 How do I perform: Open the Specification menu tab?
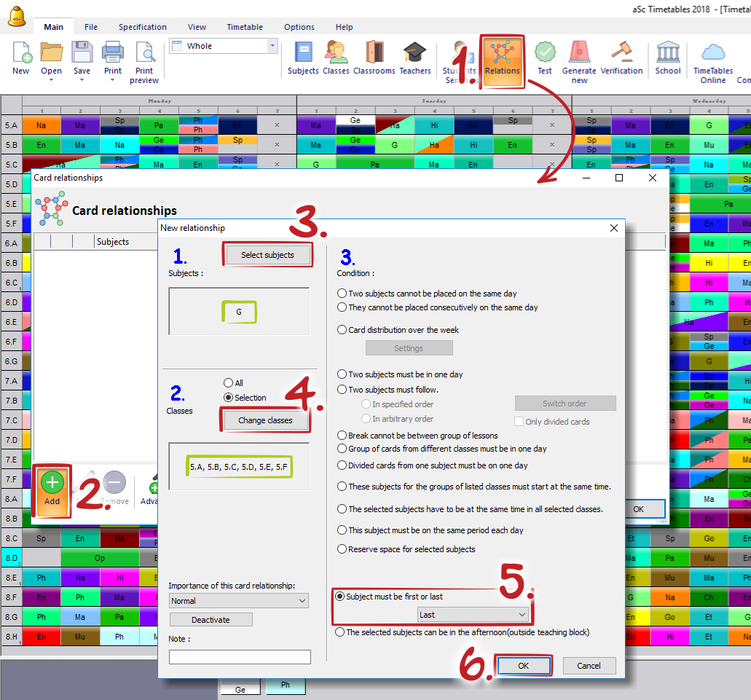[143, 27]
